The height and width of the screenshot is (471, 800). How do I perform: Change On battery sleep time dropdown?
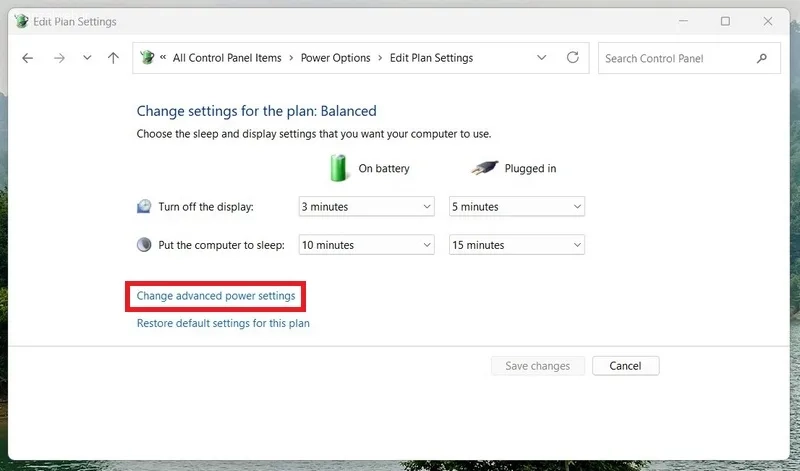(x=366, y=245)
